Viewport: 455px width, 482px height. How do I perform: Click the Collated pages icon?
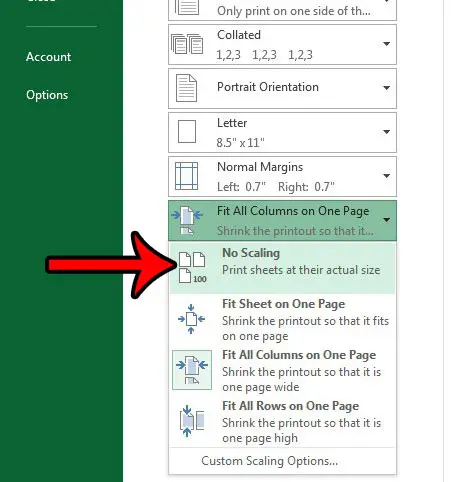click(x=187, y=44)
